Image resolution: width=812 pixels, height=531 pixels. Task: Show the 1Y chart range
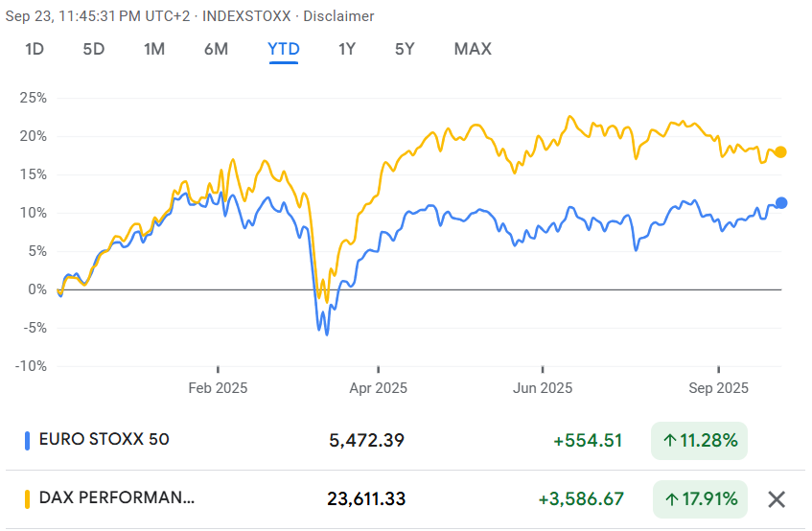pos(347,49)
